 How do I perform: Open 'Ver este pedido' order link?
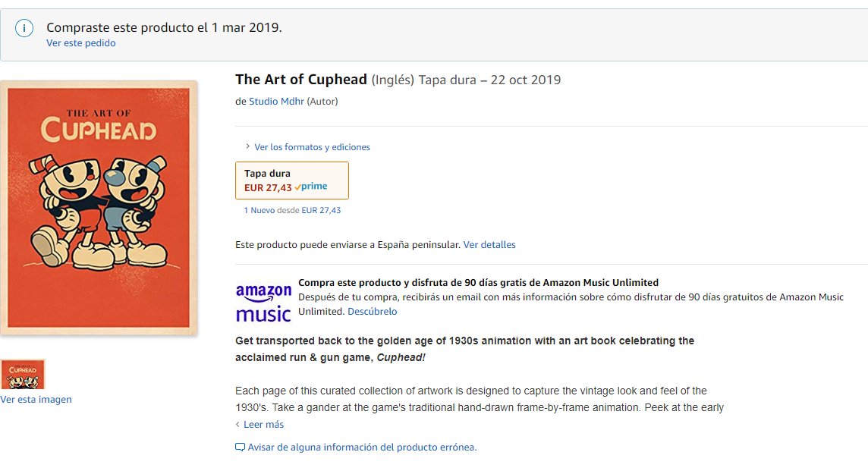81,43
